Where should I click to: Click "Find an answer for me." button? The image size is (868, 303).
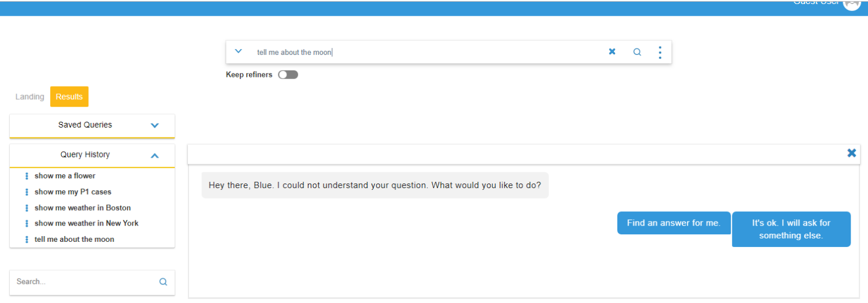(674, 223)
